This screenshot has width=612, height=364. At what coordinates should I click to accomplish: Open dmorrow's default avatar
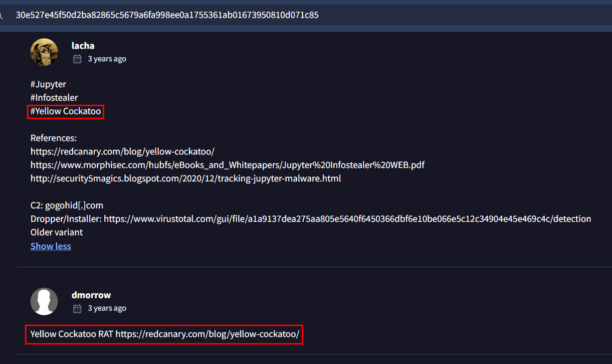44,301
